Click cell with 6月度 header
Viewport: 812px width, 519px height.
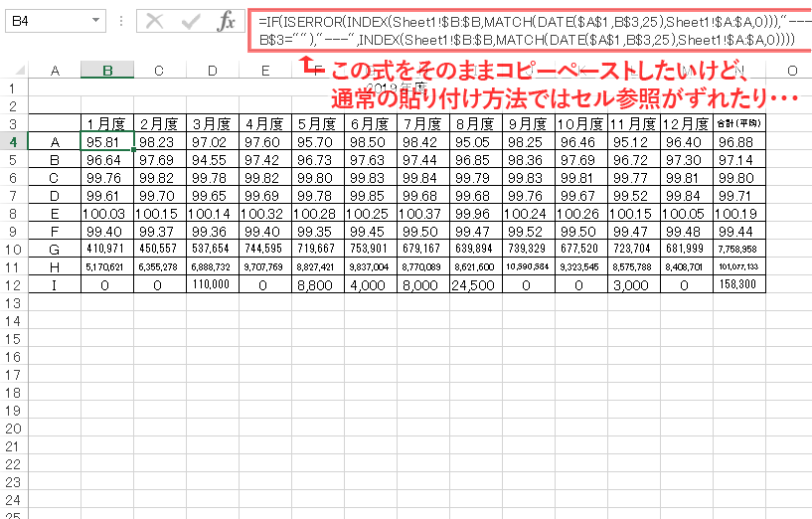coord(371,124)
